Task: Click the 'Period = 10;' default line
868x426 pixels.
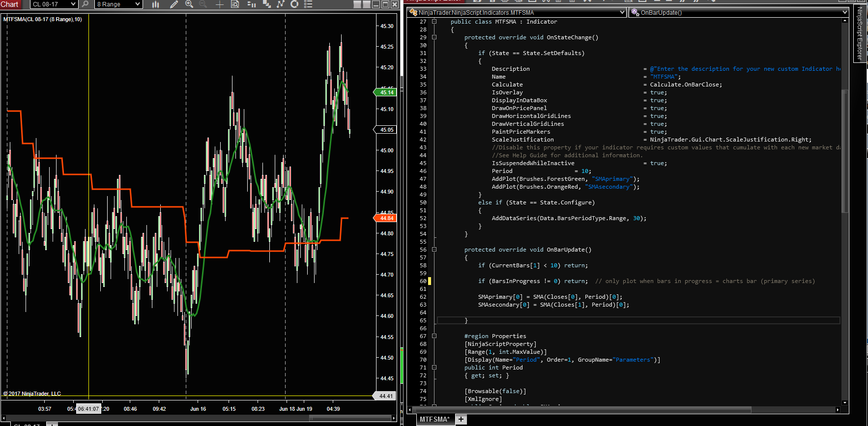Action: click(x=542, y=171)
